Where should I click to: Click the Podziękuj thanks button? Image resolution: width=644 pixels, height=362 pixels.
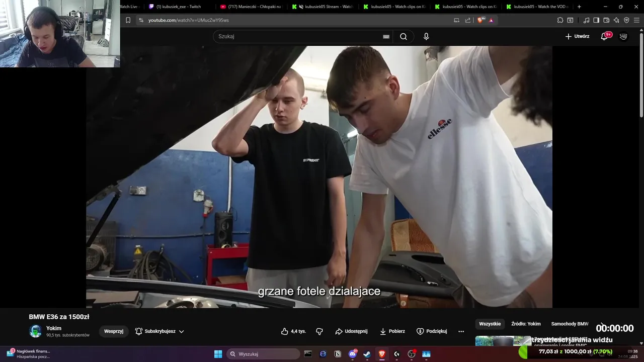(432, 331)
